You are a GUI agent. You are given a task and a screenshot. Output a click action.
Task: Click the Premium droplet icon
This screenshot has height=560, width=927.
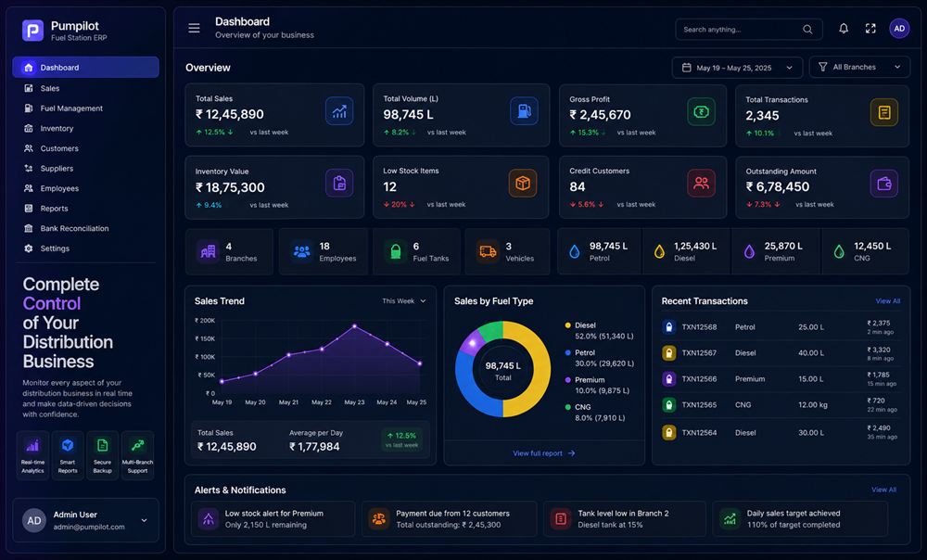(x=749, y=252)
